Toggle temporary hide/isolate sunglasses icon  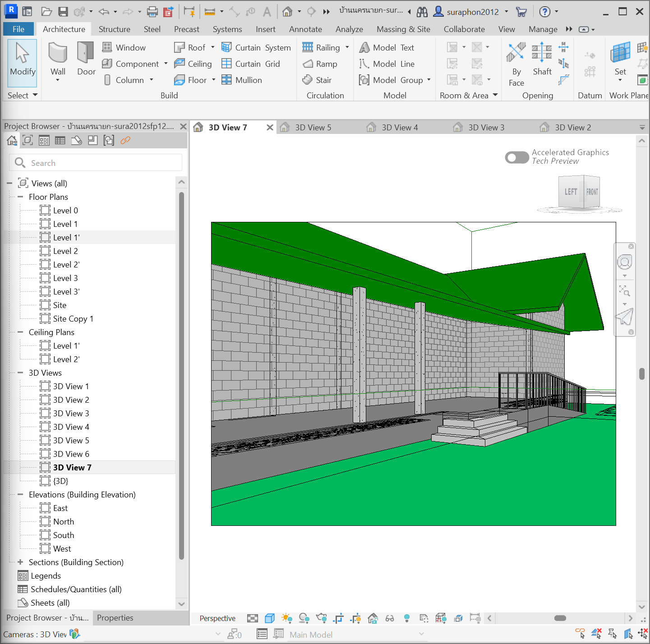click(390, 618)
